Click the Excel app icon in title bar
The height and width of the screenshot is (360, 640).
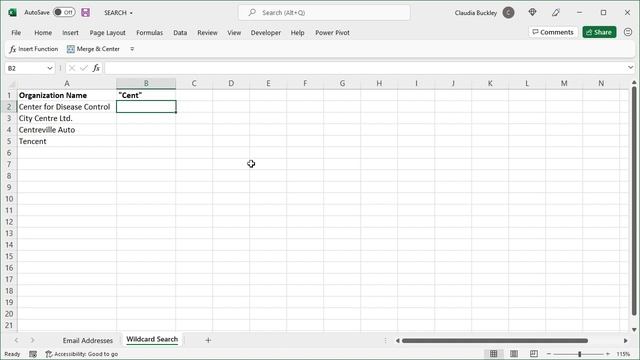(12, 13)
